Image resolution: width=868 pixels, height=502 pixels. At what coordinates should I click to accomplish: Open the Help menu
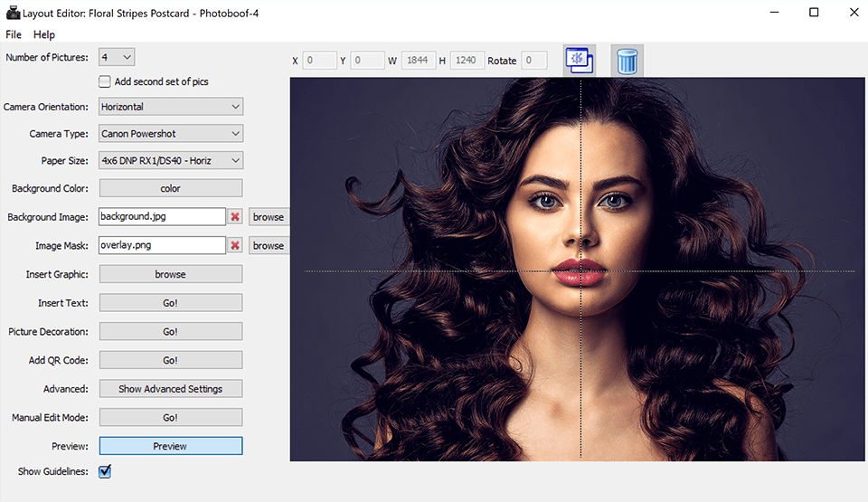(44, 34)
